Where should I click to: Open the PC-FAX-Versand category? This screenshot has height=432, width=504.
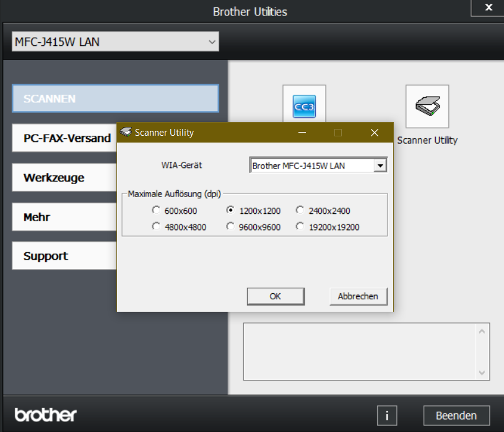tap(64, 138)
